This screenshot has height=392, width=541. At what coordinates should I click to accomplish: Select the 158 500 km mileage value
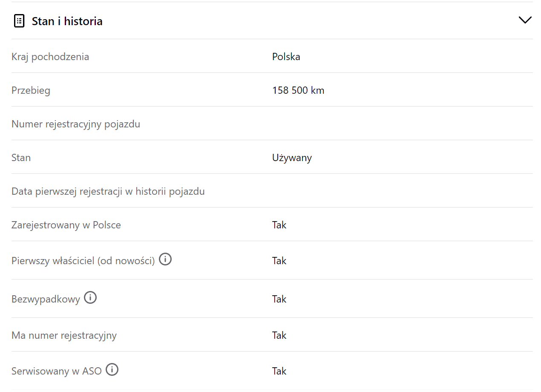[298, 90]
